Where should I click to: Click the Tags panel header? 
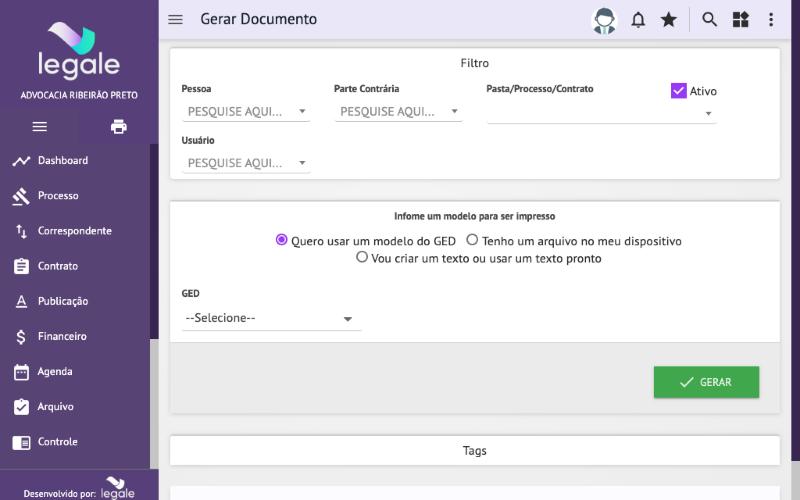click(x=474, y=451)
